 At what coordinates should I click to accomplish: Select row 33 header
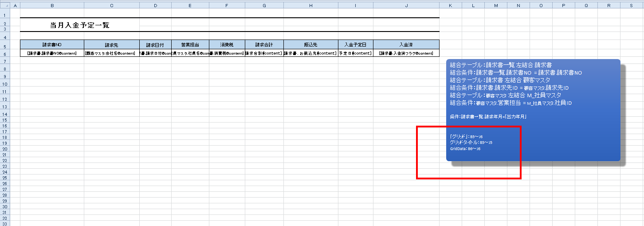pos(4,223)
